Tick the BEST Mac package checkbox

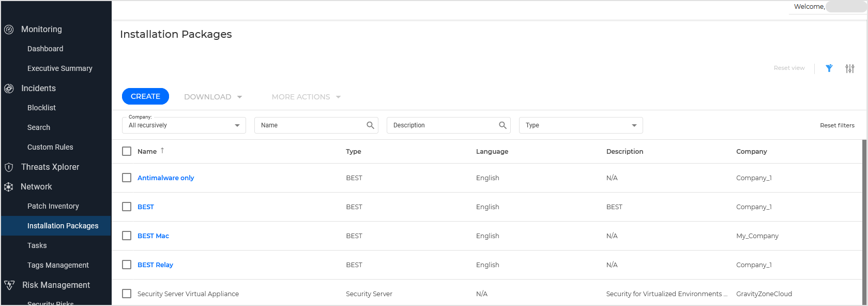pyautogui.click(x=127, y=236)
